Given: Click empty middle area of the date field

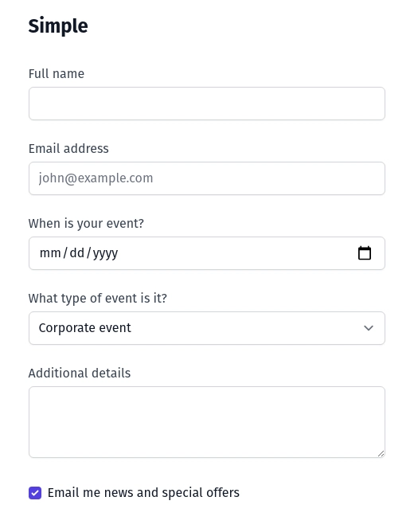Looking at the screenshot, I should [x=237, y=253].
